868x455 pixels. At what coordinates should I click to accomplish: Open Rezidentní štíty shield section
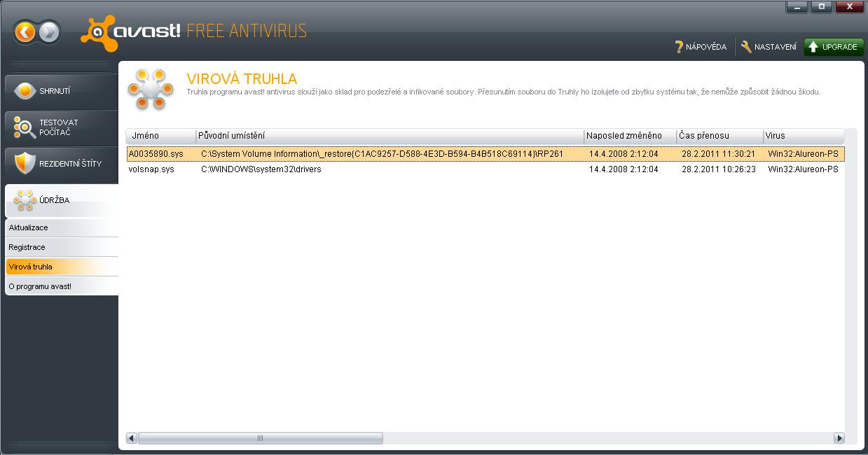[x=62, y=164]
